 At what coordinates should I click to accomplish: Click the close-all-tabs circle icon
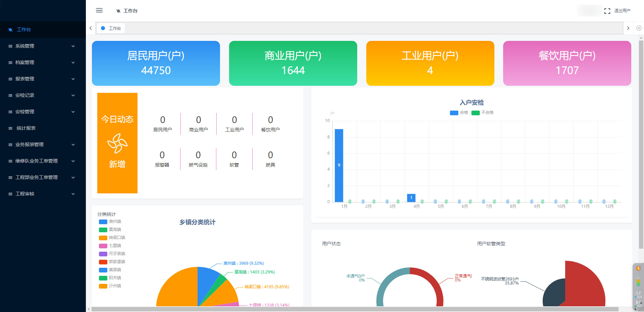coord(639,28)
